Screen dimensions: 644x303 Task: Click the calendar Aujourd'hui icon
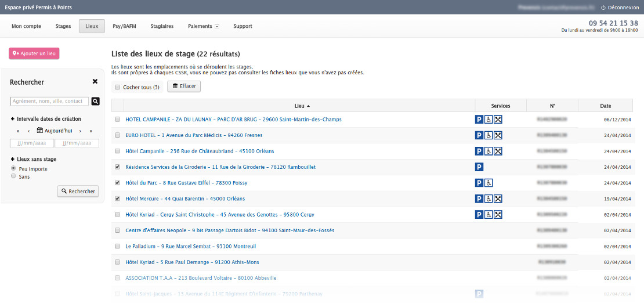click(40, 131)
